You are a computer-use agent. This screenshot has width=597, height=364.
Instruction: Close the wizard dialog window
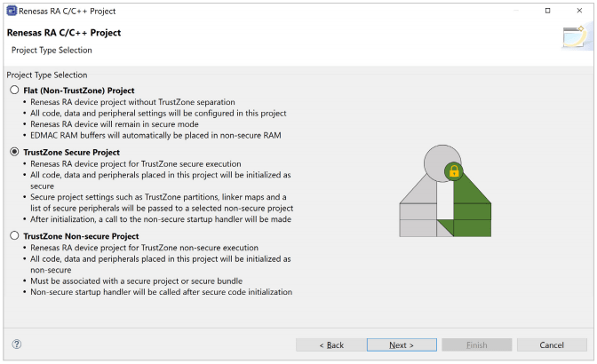579,11
